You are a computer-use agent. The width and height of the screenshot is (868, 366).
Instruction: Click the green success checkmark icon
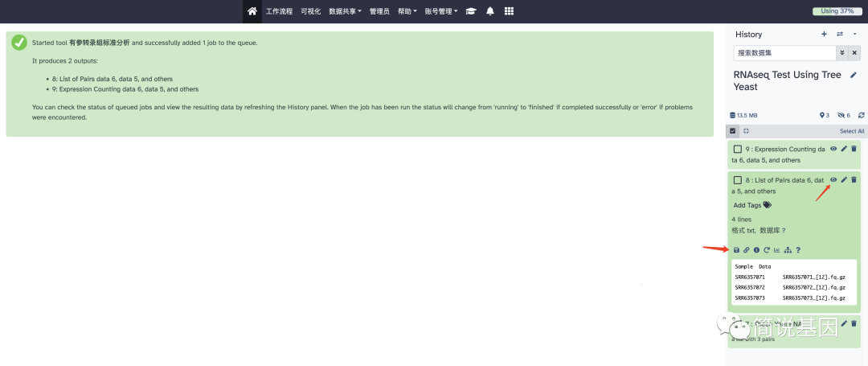19,42
